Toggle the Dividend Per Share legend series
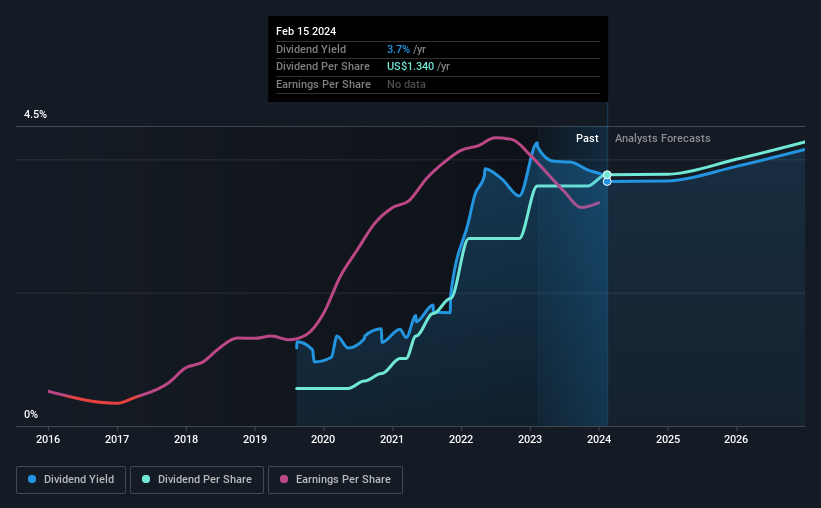Viewport: 821px width, 508px height. [197, 480]
